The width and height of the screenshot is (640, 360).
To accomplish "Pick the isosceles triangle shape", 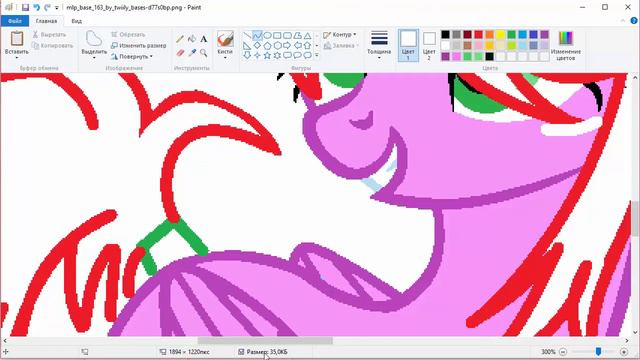I will pos(307,36).
